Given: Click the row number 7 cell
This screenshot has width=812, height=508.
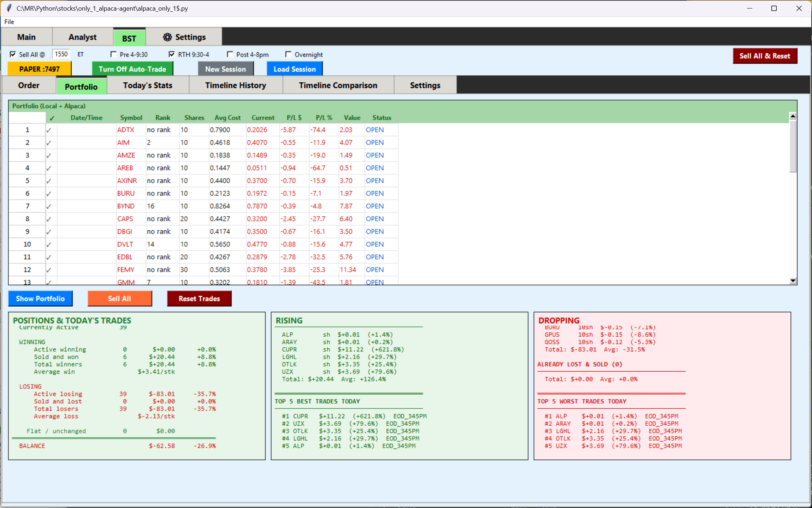Looking at the screenshot, I should [x=27, y=206].
